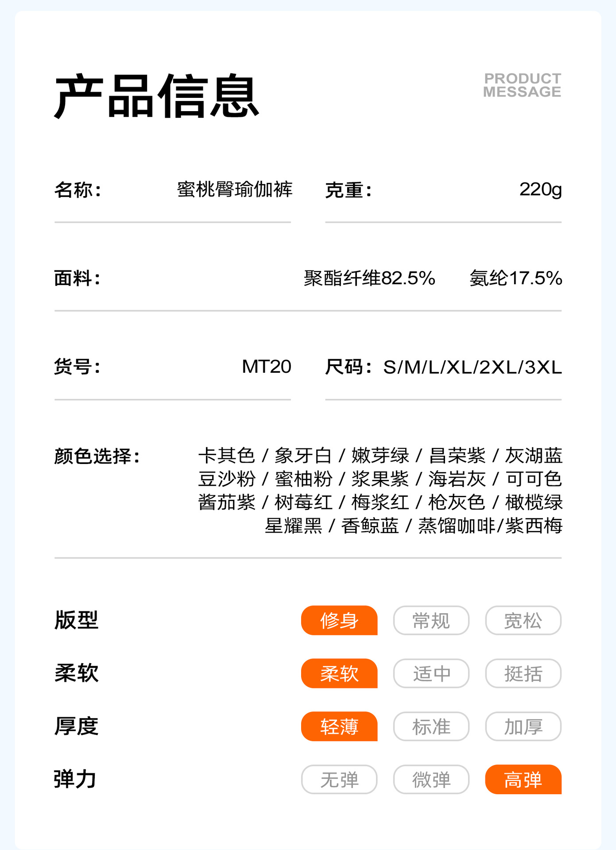Click the item number MT20
Viewport: 616px width, 850px height.
266,367
